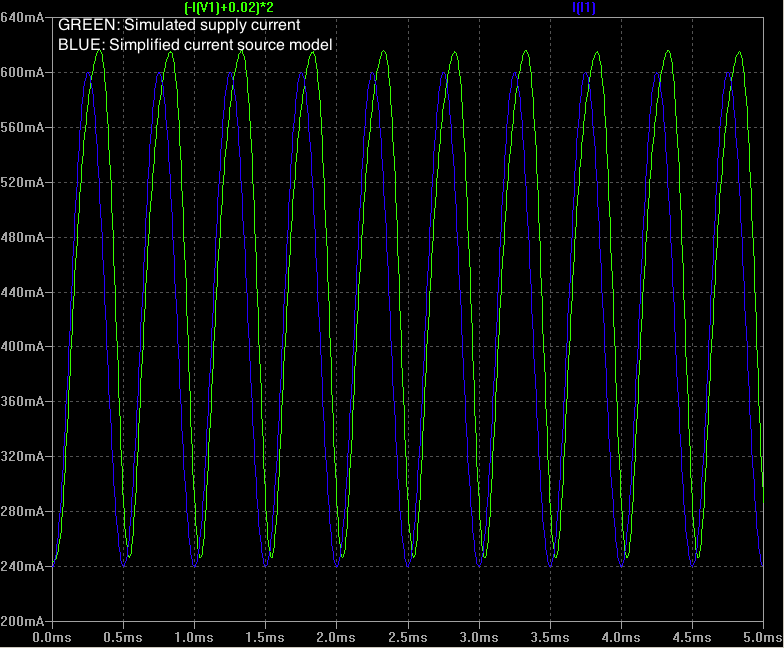Click the 560mA y-axis label
This screenshot has width=784, height=648.
(22, 128)
